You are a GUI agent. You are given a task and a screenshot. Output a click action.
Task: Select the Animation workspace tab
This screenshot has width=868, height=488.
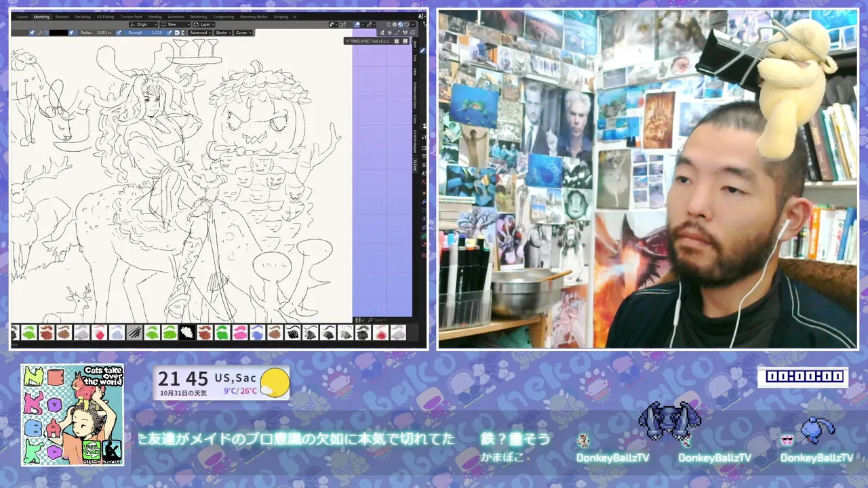(x=176, y=16)
